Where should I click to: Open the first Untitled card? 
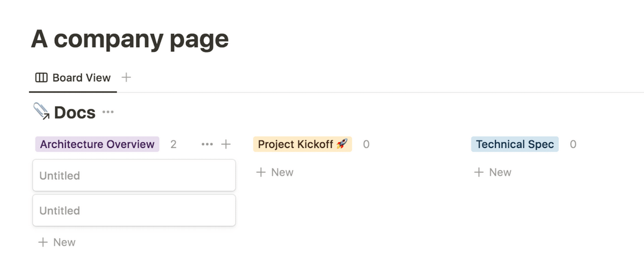coord(134,175)
